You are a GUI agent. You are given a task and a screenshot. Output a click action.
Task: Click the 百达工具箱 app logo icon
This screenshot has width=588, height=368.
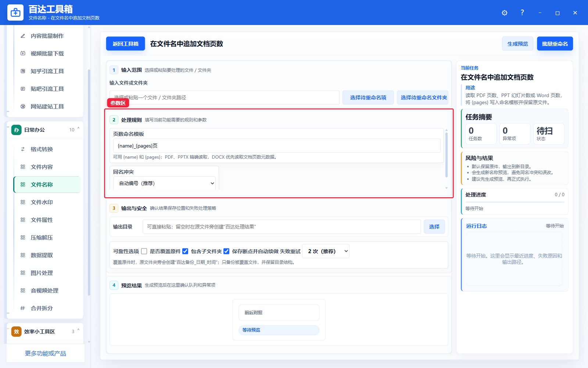[15, 13]
